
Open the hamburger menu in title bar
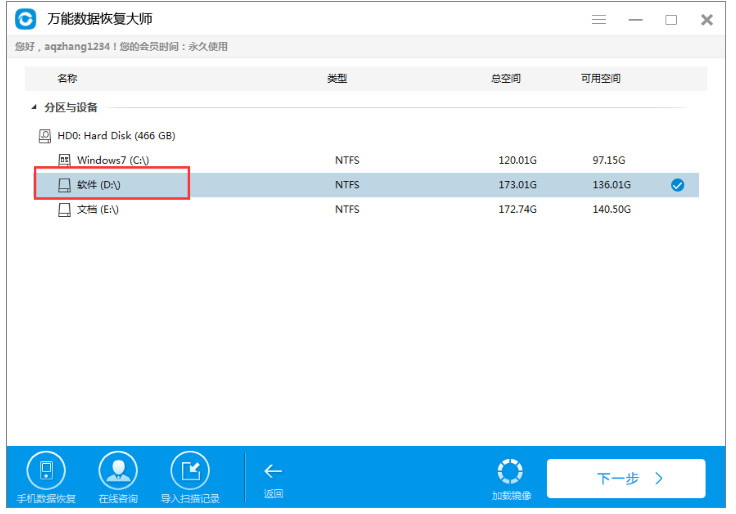tap(599, 20)
